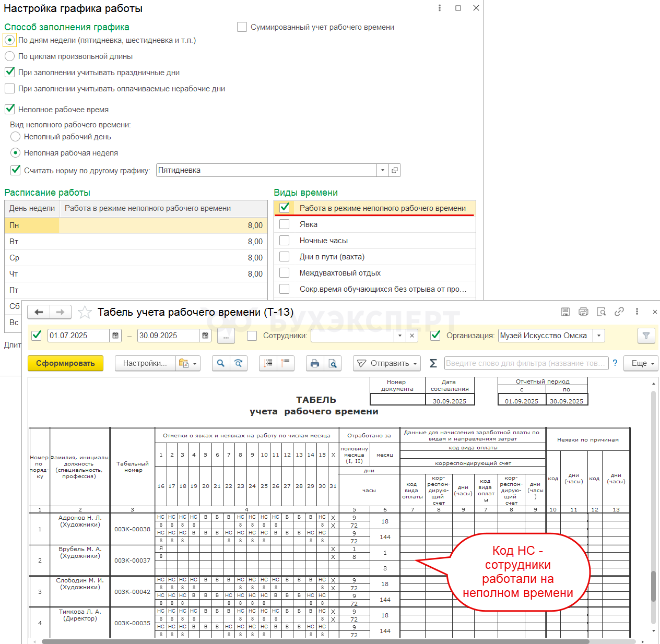Toggle Неполное рабочее время checkbox
This screenshot has height=644, width=660.
pos(9,109)
